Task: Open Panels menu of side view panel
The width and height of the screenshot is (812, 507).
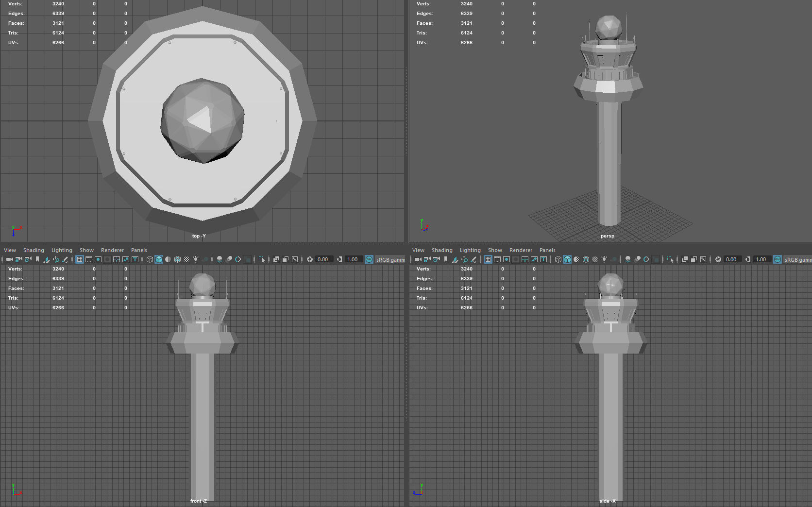Action: [547, 250]
